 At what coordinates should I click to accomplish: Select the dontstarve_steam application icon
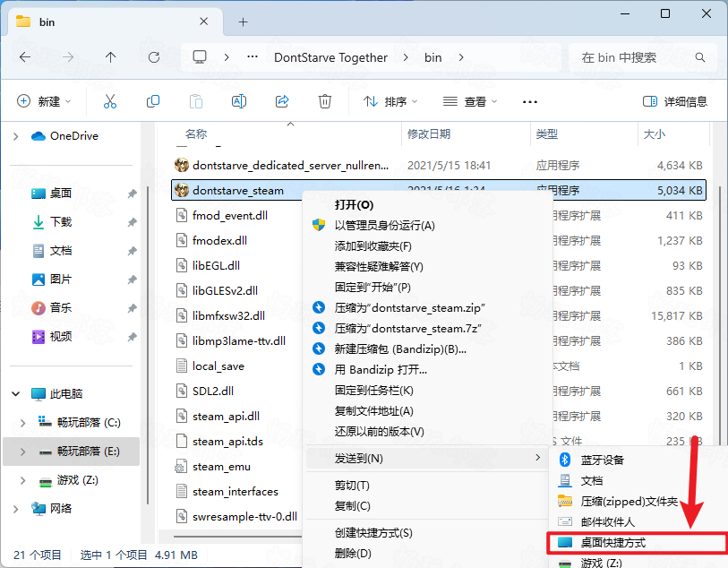click(182, 190)
